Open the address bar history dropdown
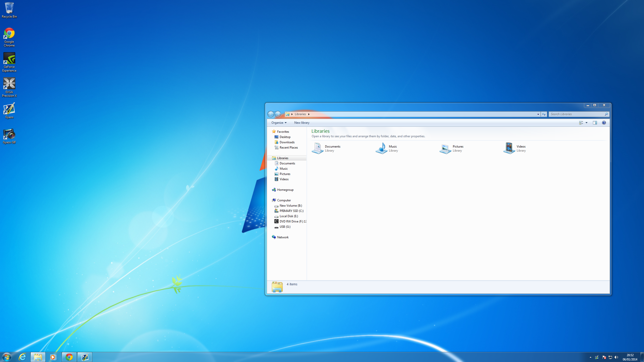 pos(538,114)
